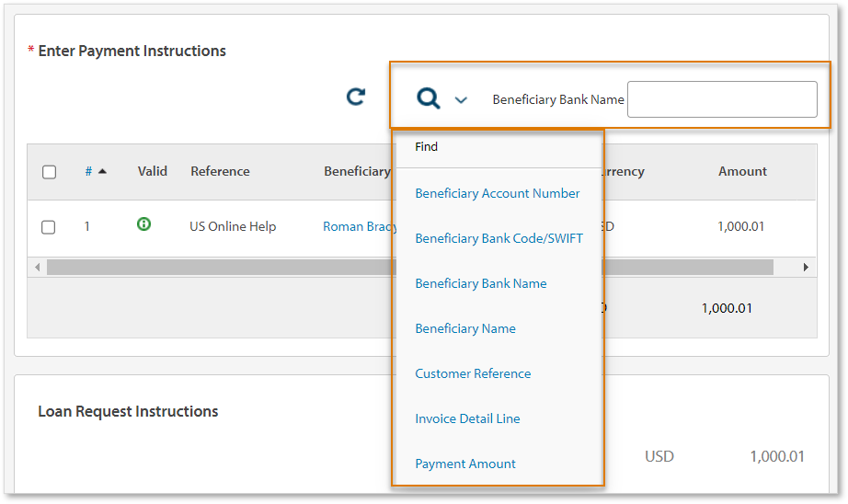Click the sort arrow beside # column
Screen dimensions: 848x504
point(102,171)
